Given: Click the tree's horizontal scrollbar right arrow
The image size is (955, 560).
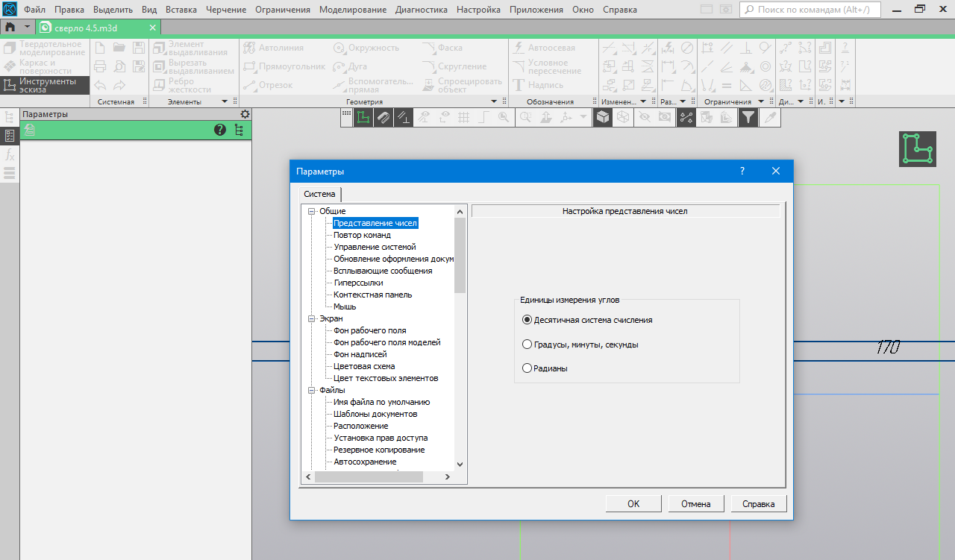Looking at the screenshot, I should pyautogui.click(x=447, y=477).
